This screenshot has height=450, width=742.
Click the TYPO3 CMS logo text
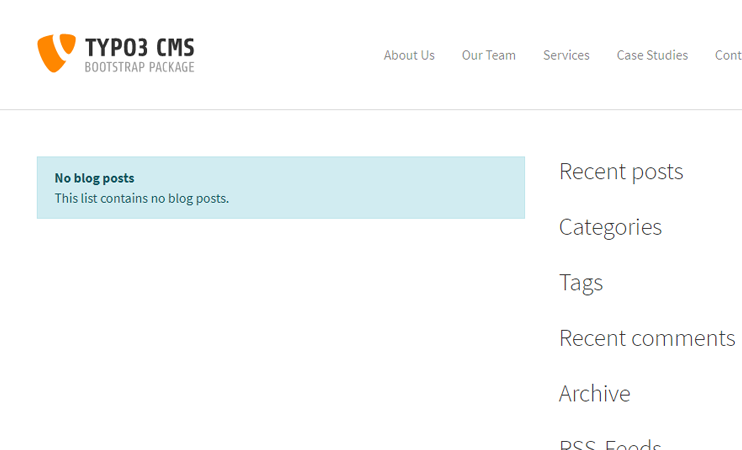140,48
